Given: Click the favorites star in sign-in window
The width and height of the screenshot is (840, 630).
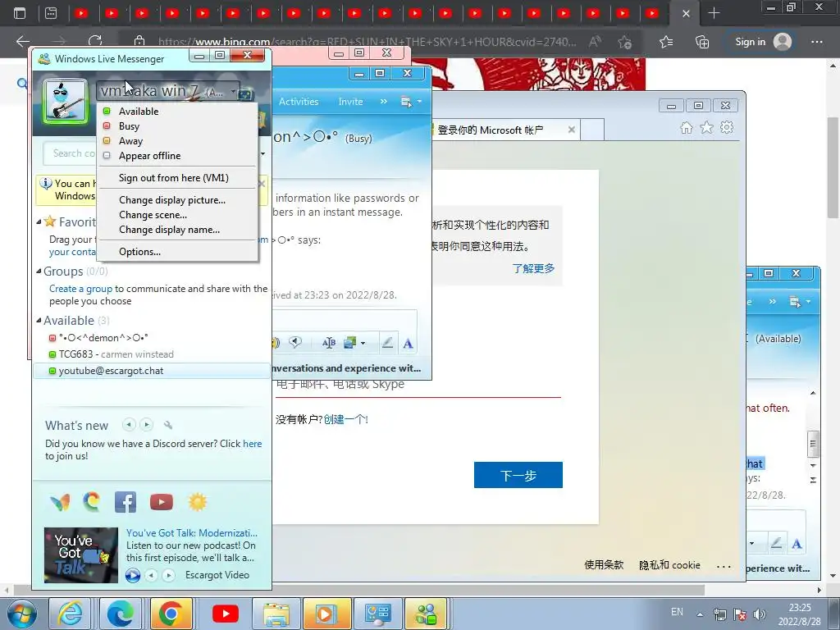Looking at the screenshot, I should coord(706,127).
